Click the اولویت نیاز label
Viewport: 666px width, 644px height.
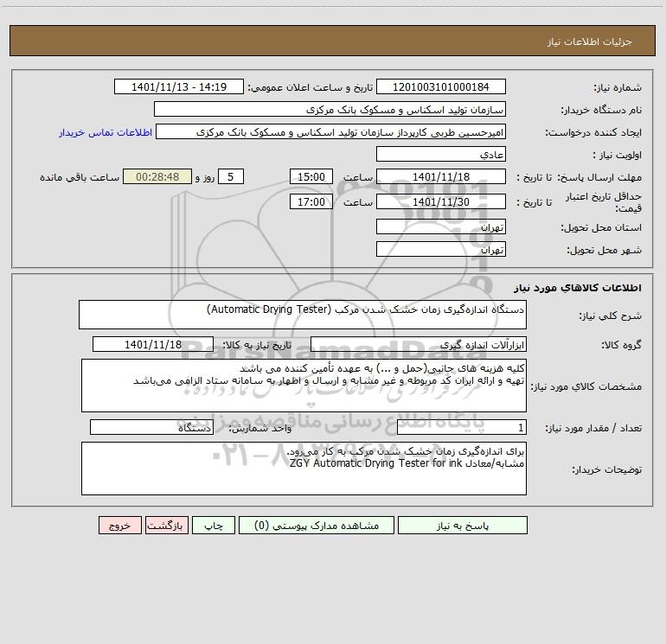coord(618,155)
